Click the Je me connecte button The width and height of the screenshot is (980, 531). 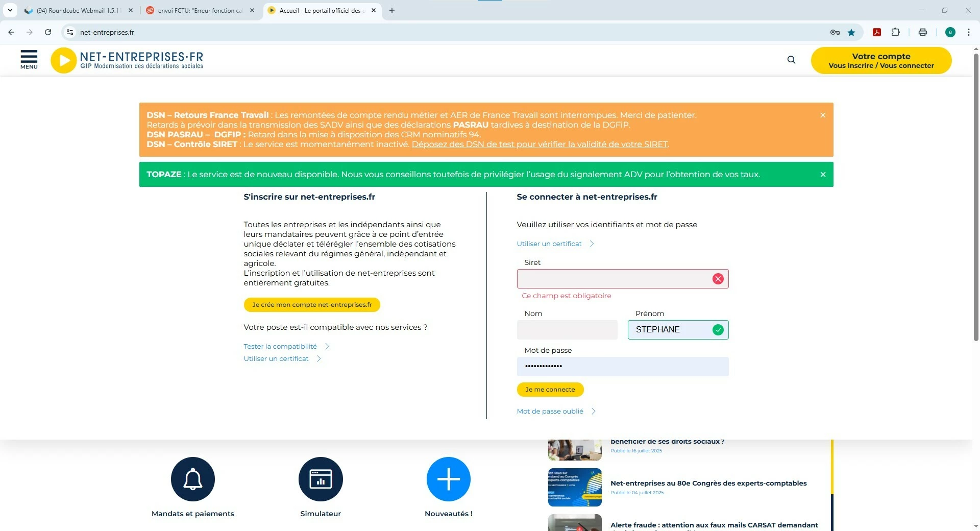pos(550,390)
